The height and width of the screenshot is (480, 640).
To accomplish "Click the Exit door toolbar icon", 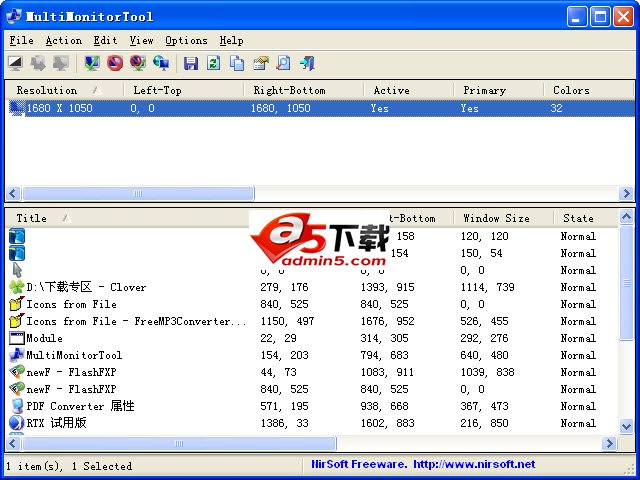I will (x=307, y=63).
